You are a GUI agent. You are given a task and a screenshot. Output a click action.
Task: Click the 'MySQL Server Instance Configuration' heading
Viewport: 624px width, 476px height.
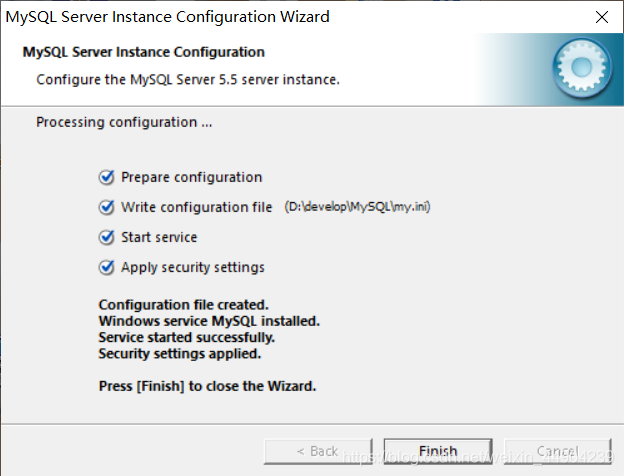pos(144,52)
